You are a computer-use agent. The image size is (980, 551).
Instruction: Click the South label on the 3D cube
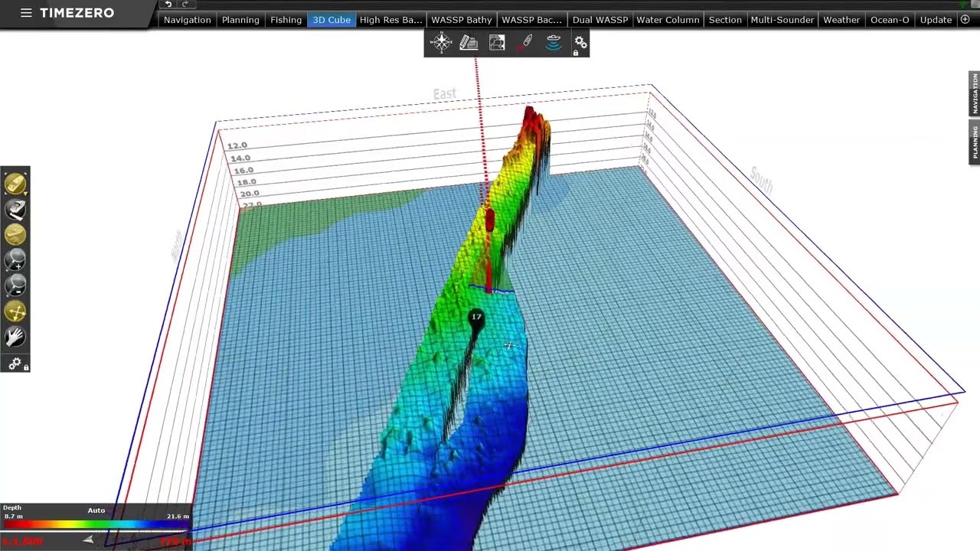click(762, 179)
